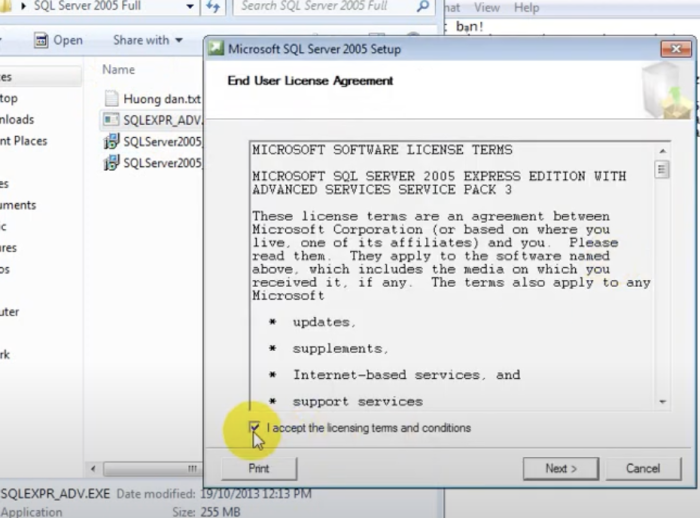Viewport: 700px width, 518px height.
Task: Click SQL Server 2005 Full breadcrumb
Action: tap(87, 6)
